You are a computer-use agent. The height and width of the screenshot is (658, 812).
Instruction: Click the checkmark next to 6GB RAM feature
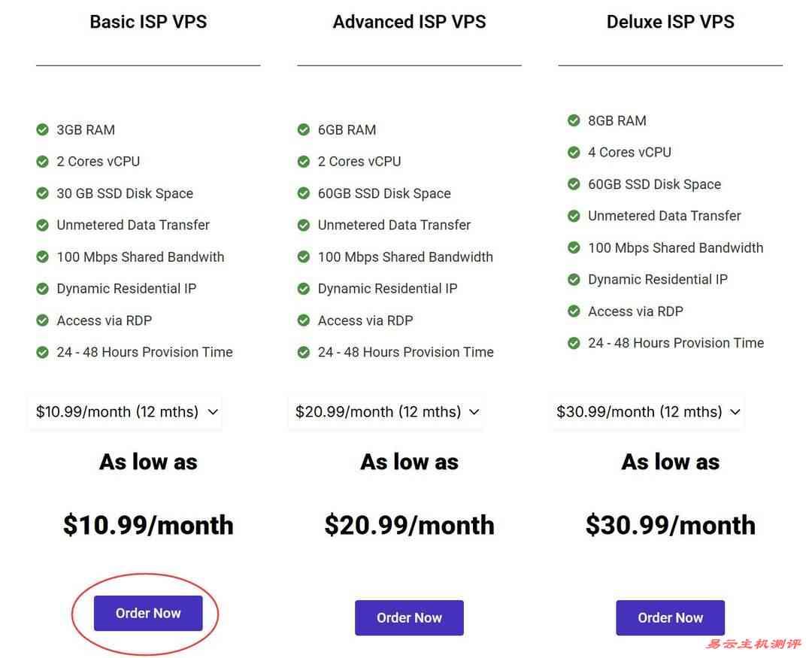(x=303, y=129)
